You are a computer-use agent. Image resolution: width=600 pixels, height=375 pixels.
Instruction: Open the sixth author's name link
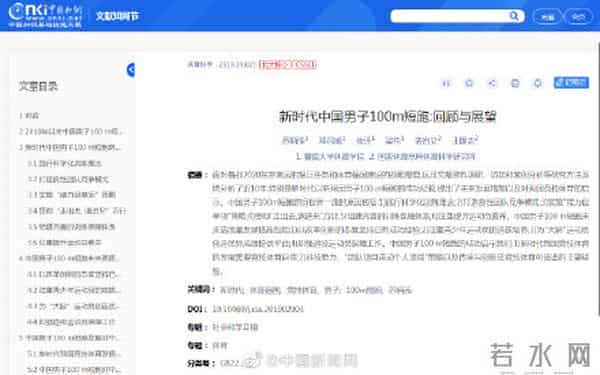point(465,140)
